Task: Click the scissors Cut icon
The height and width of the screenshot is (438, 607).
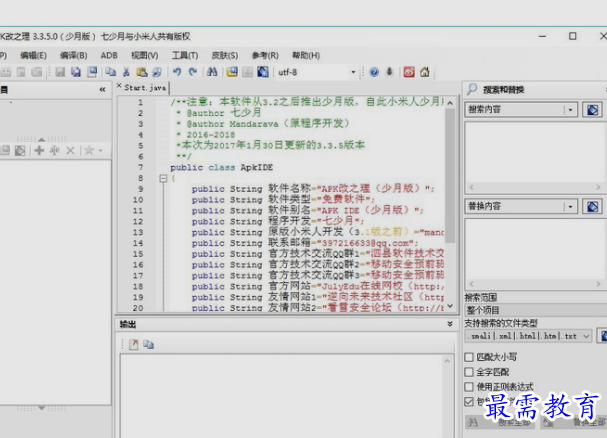Action: [x=126, y=72]
